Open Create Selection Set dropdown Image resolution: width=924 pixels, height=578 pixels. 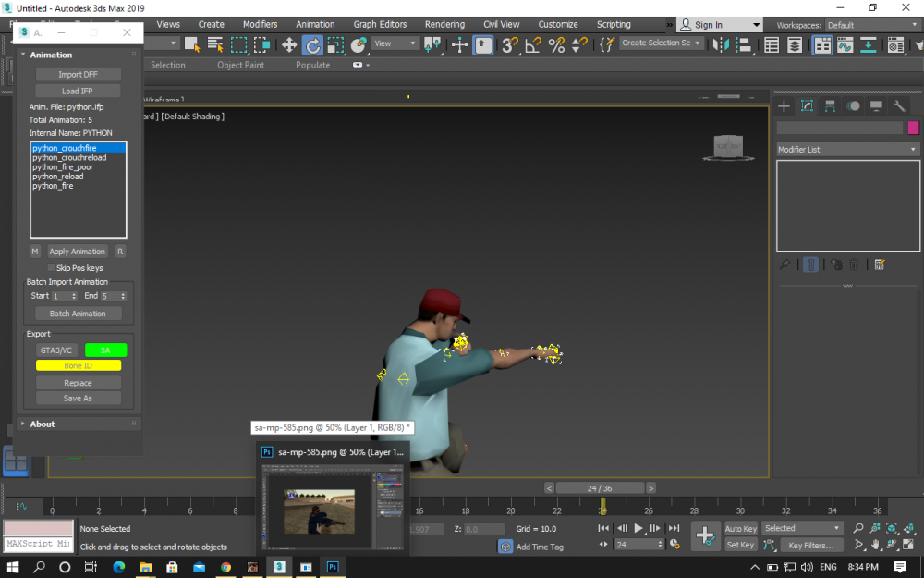tap(662, 43)
